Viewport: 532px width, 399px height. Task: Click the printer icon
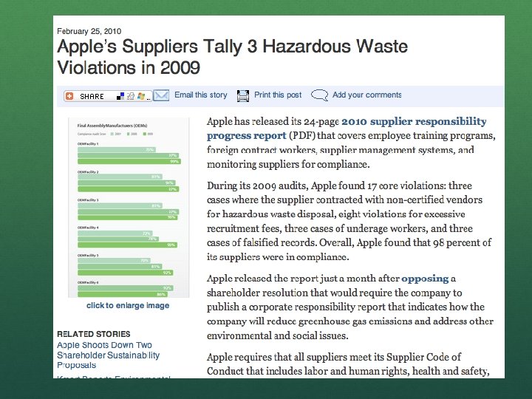243,95
